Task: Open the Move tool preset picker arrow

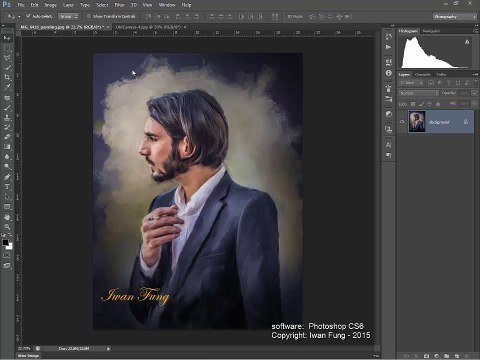Action: pos(19,16)
